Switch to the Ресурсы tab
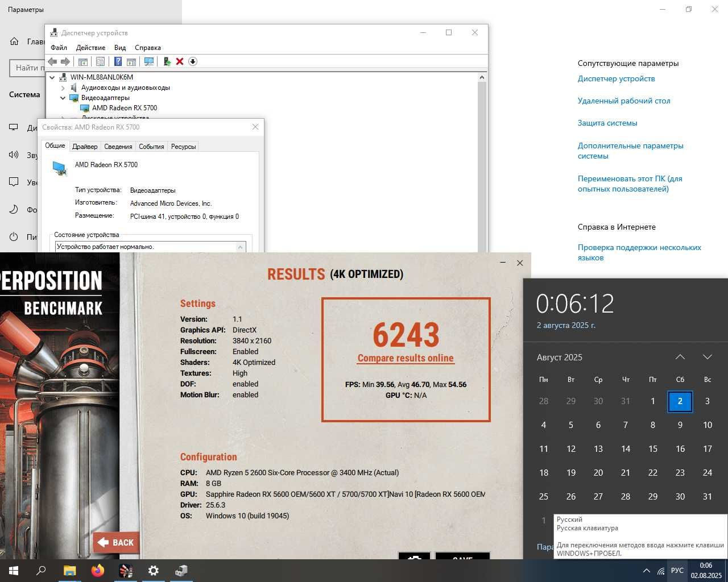Viewport: 728px width, 582px height. pyautogui.click(x=183, y=147)
